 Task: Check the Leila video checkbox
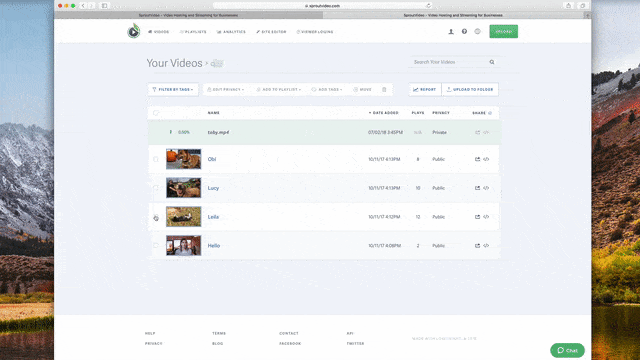pos(156,217)
